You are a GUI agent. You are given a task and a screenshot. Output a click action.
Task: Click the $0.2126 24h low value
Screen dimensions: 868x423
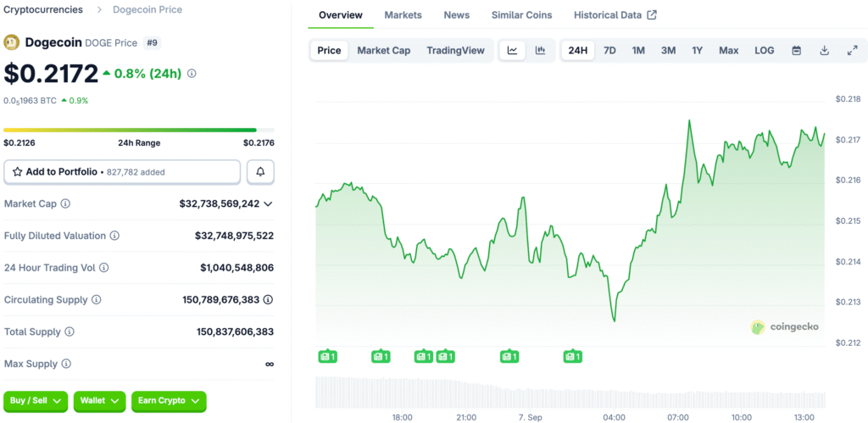click(19, 143)
